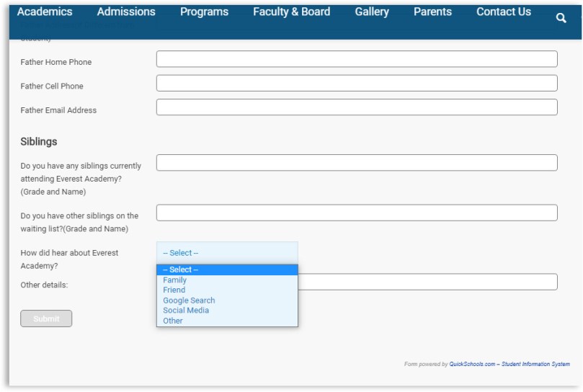Viewport: 583px width, 392px height.
Task: Click the siblings currently attending field
Action: coord(357,163)
